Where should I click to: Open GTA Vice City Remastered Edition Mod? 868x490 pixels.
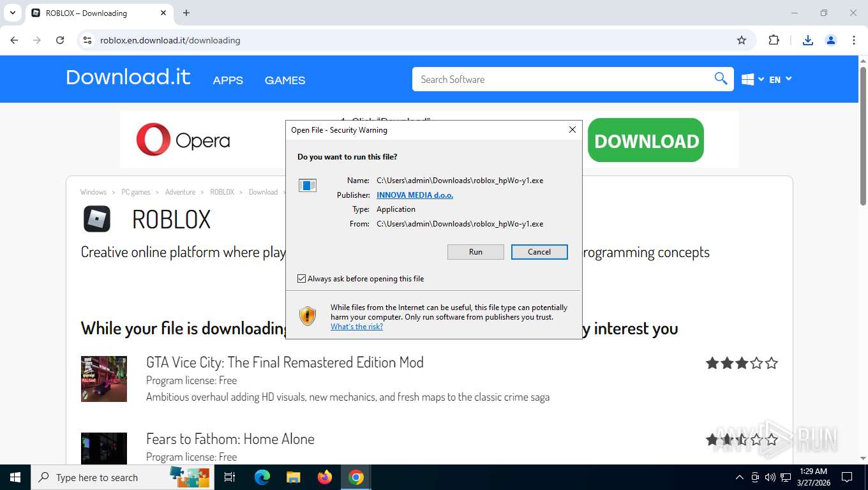(285, 362)
